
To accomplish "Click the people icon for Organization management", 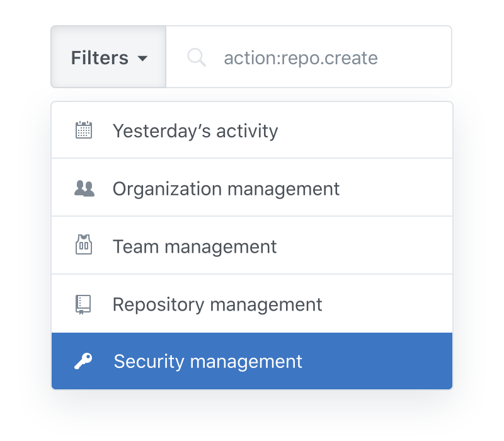I will (84, 188).
